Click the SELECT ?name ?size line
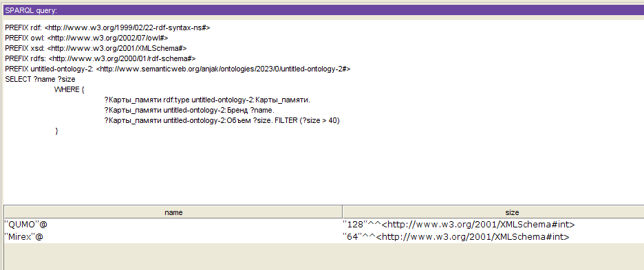The width and height of the screenshot is (644, 270). click(x=40, y=79)
